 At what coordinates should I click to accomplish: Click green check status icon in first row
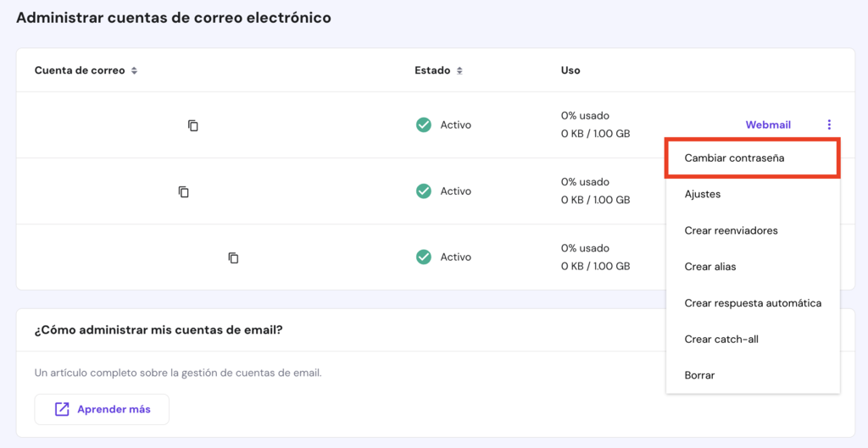coord(423,125)
